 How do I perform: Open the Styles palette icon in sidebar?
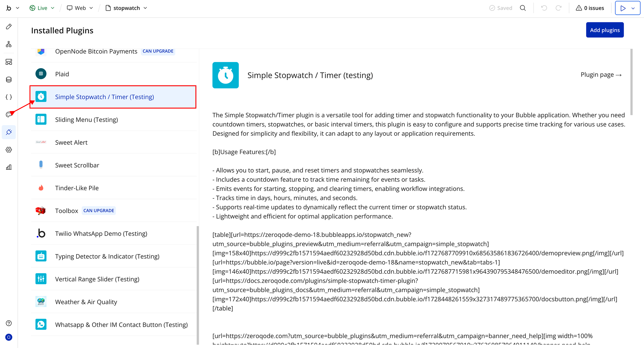(9, 114)
